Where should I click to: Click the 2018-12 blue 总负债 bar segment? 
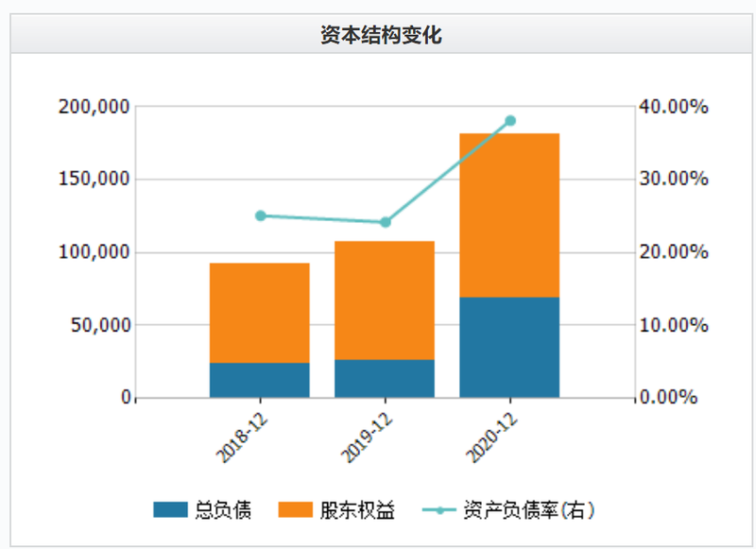[259, 380]
